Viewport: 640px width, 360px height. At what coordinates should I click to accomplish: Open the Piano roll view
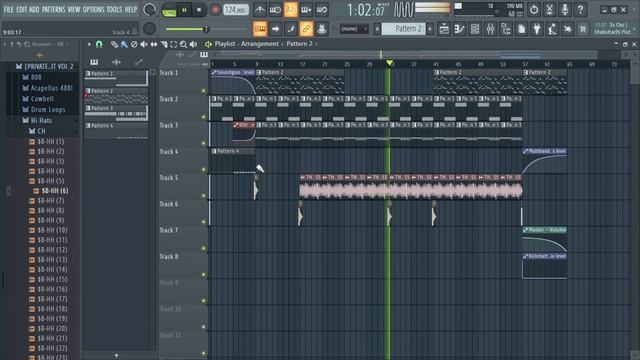coord(460,29)
